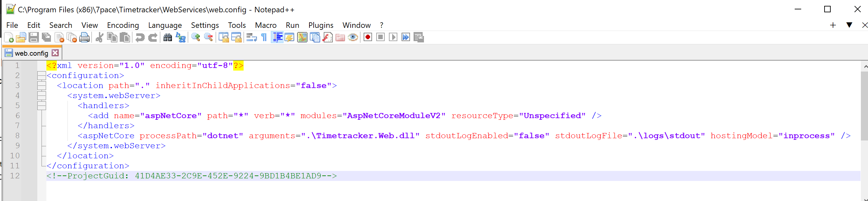Create a new file with New icon

(9, 37)
